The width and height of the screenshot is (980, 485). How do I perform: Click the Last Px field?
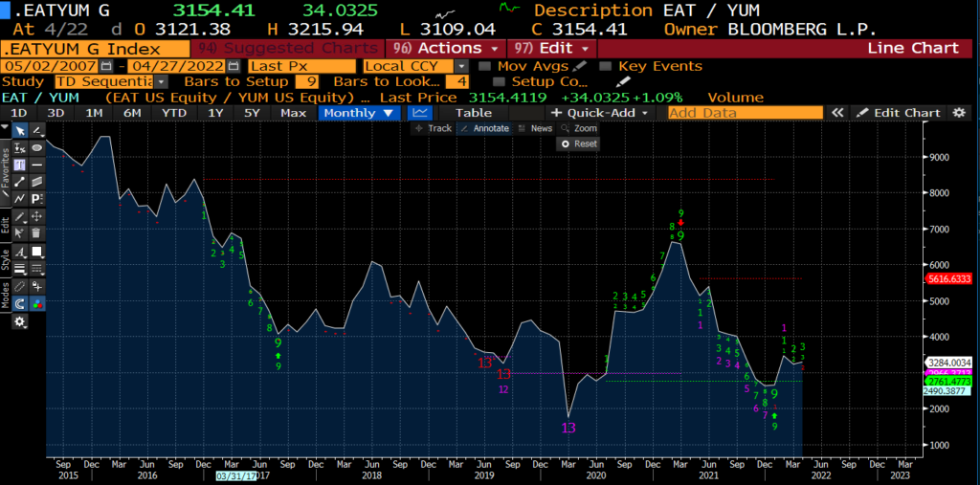click(301, 66)
